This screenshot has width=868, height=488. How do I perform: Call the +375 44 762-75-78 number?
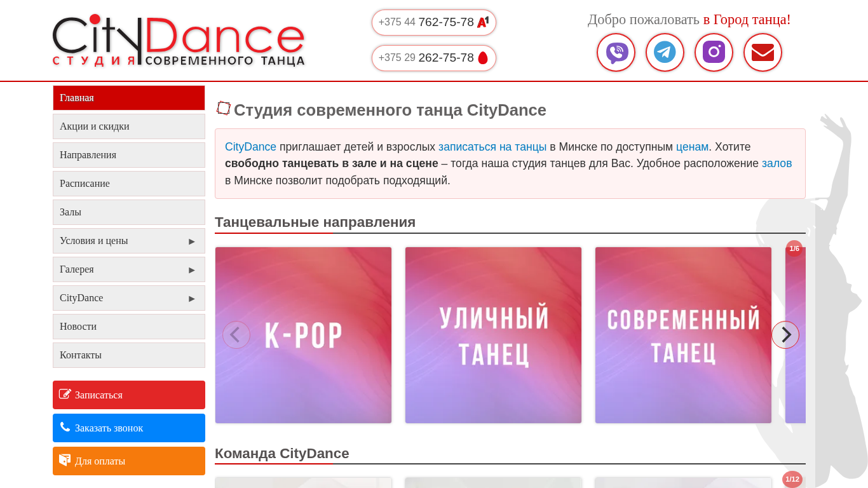click(x=434, y=22)
